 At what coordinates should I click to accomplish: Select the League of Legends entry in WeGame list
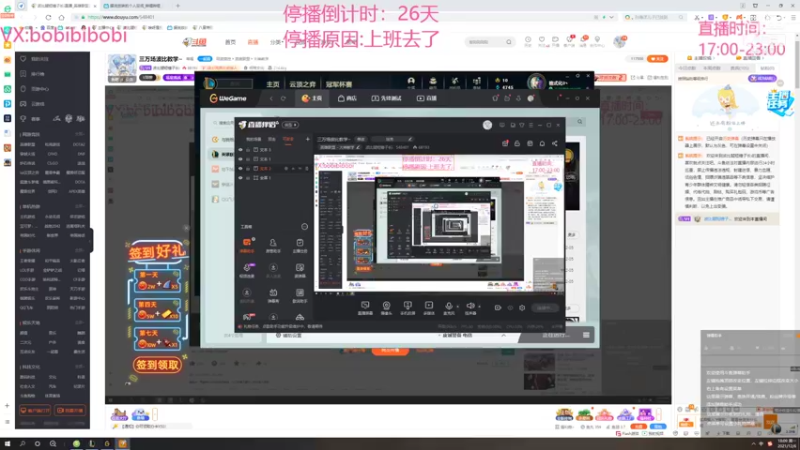222,154
